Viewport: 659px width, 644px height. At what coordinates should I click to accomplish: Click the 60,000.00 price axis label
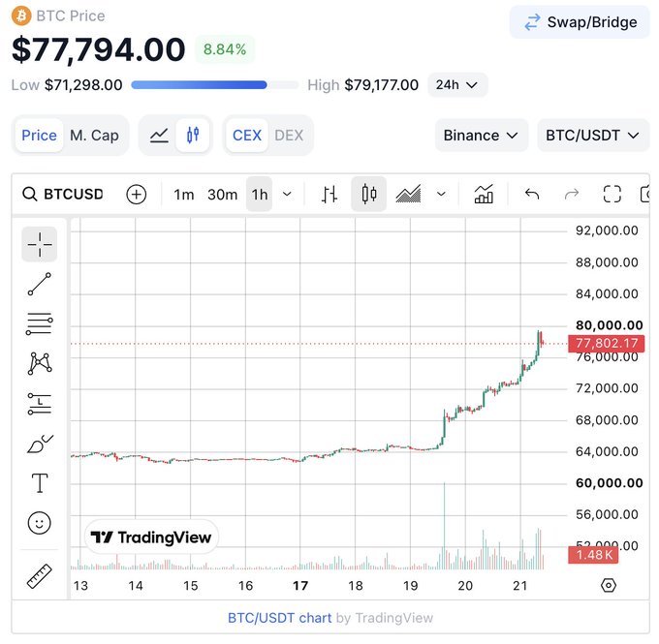(609, 483)
